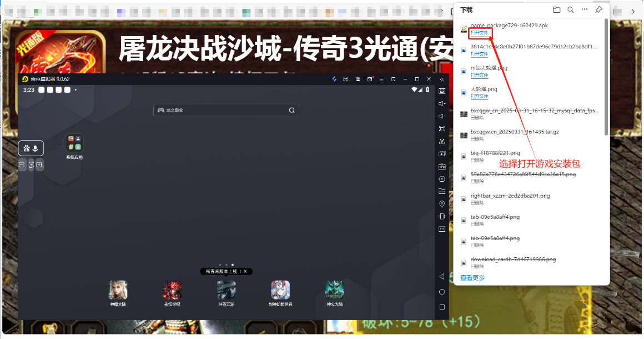Click 查看更多 link in downloads panel
Viewport: 644px width, 339px height.
click(472, 278)
